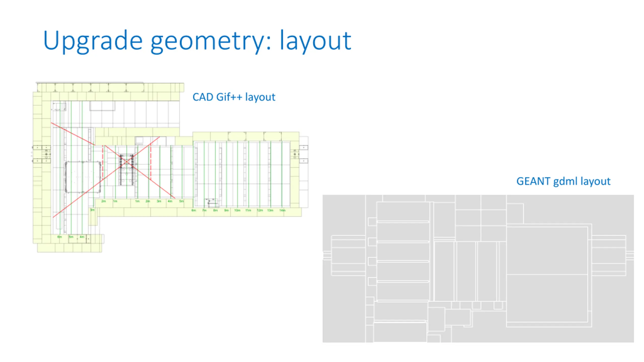Click the "9m" distance label
Viewport: 644px width, 362px height.
click(x=226, y=210)
